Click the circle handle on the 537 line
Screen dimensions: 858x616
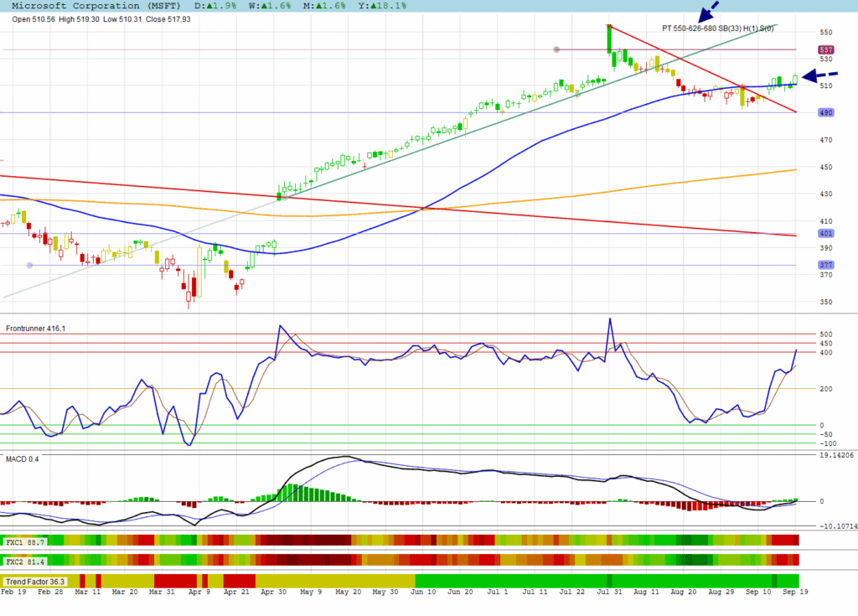(556, 49)
